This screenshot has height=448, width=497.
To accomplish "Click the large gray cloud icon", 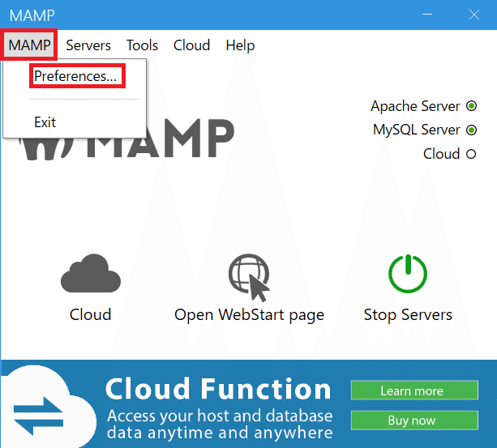I will [x=91, y=274].
